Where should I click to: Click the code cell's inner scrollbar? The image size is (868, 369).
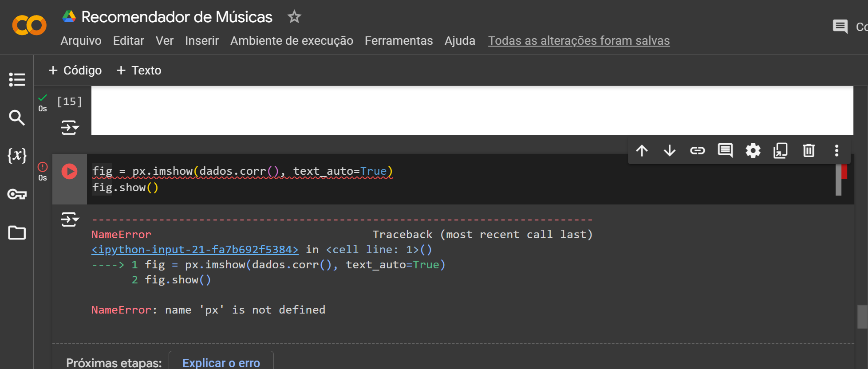pos(838,180)
